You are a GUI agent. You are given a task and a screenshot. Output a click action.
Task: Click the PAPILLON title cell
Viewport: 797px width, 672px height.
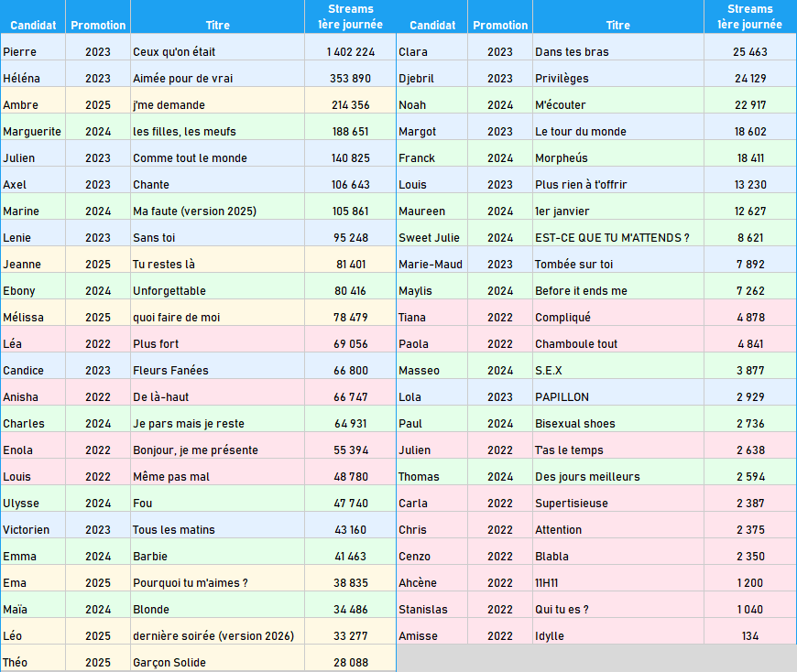click(x=618, y=392)
